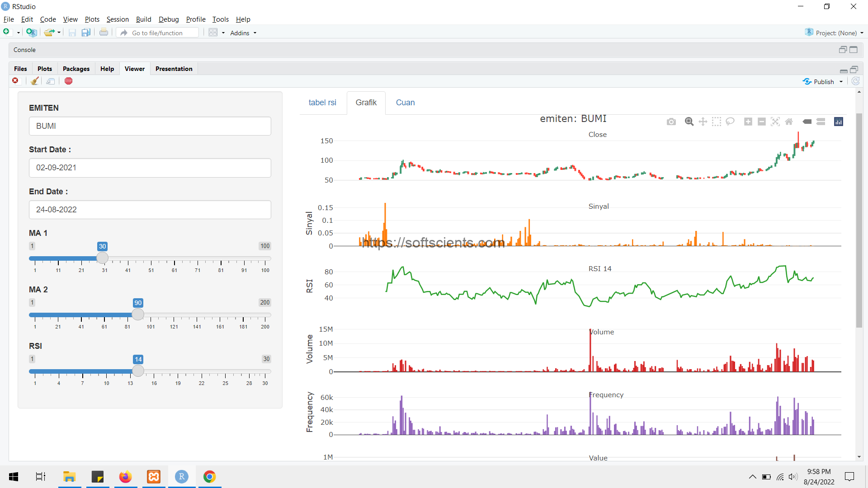Screen dimensions: 868x488
Task: Open the Tools menu
Action: point(221,19)
